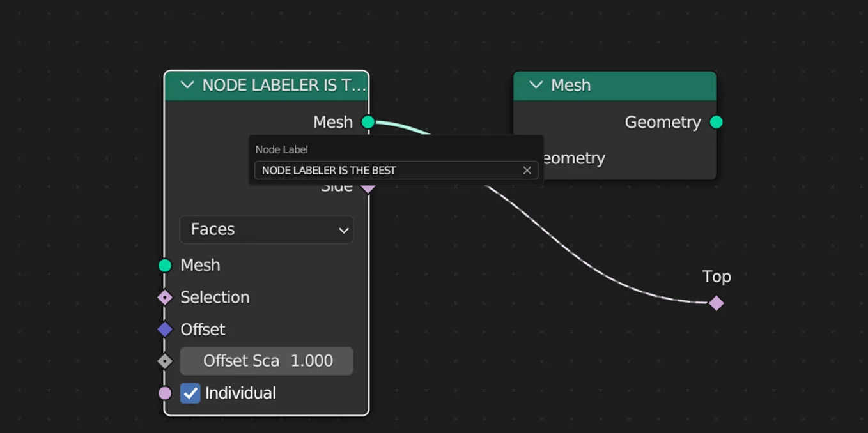This screenshot has height=433, width=868.
Task: Click the green Mesh input socket
Action: 165,265
